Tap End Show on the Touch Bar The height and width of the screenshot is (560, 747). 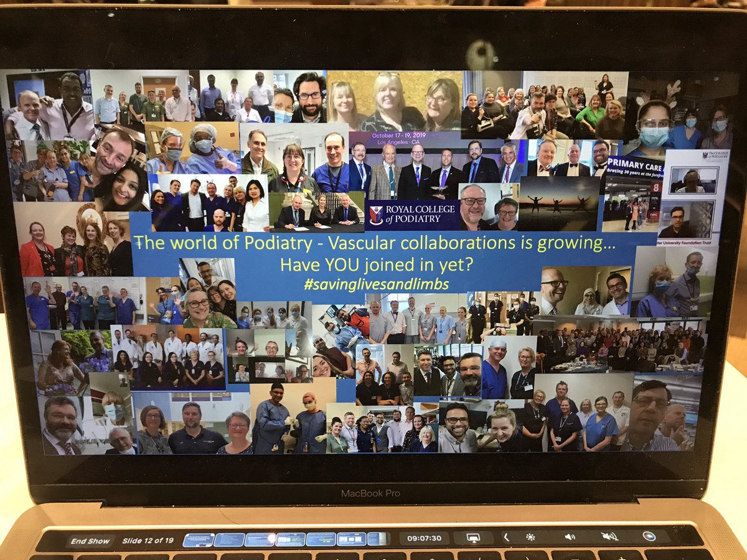tap(90, 541)
